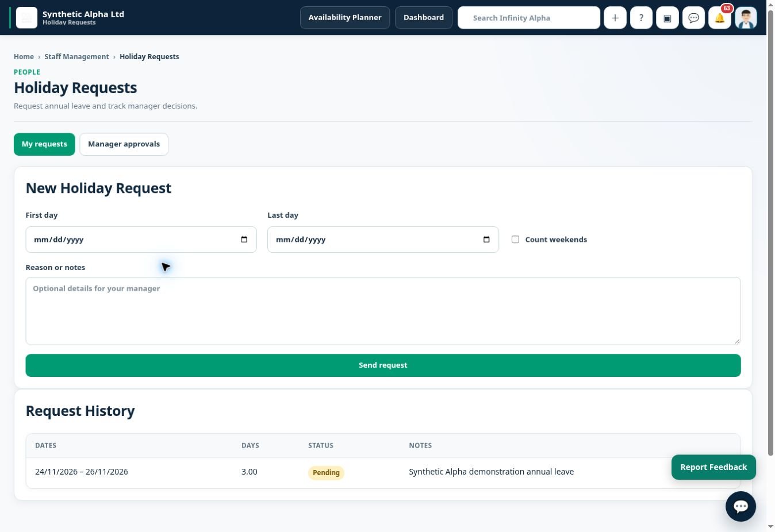
Task: Open the notifications bell icon
Action: pyautogui.click(x=719, y=18)
